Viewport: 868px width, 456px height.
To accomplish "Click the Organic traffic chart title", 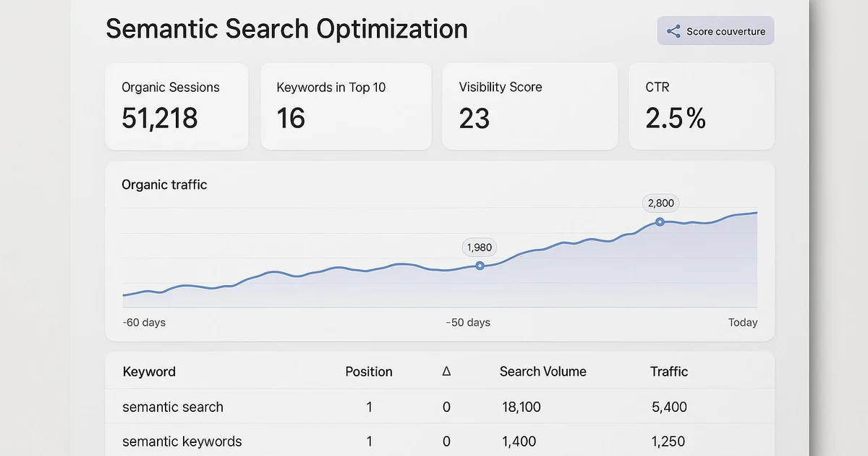I will (x=164, y=185).
